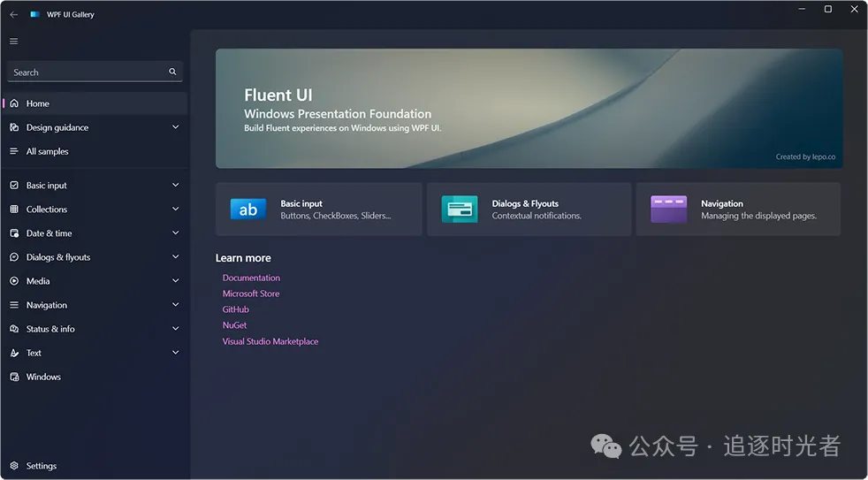The height and width of the screenshot is (480, 868).
Task: Maximize the window with title bar button
Action: click(x=827, y=9)
